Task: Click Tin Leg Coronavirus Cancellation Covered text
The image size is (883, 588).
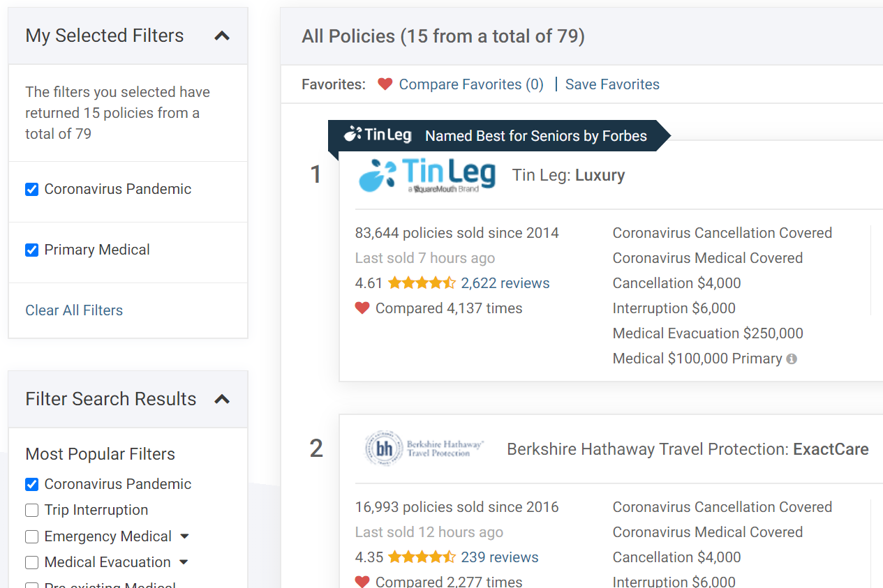Action: (722, 233)
